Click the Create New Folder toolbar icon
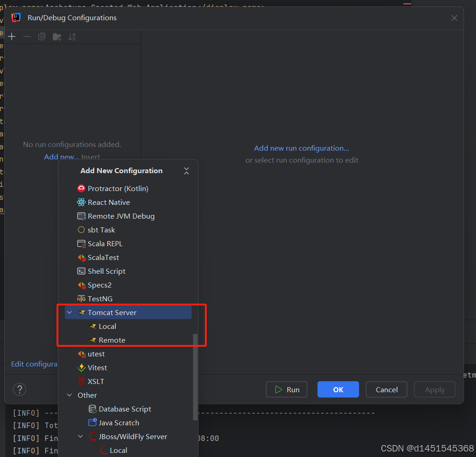 tap(57, 37)
